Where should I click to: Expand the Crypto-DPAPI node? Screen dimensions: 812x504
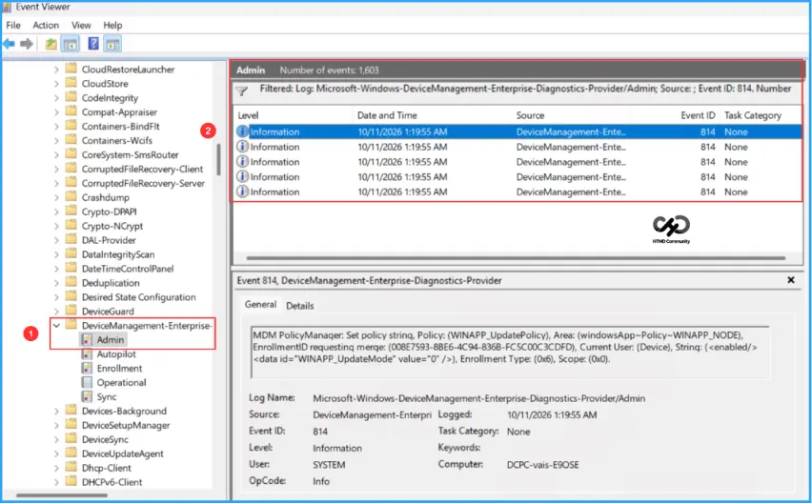(x=56, y=212)
